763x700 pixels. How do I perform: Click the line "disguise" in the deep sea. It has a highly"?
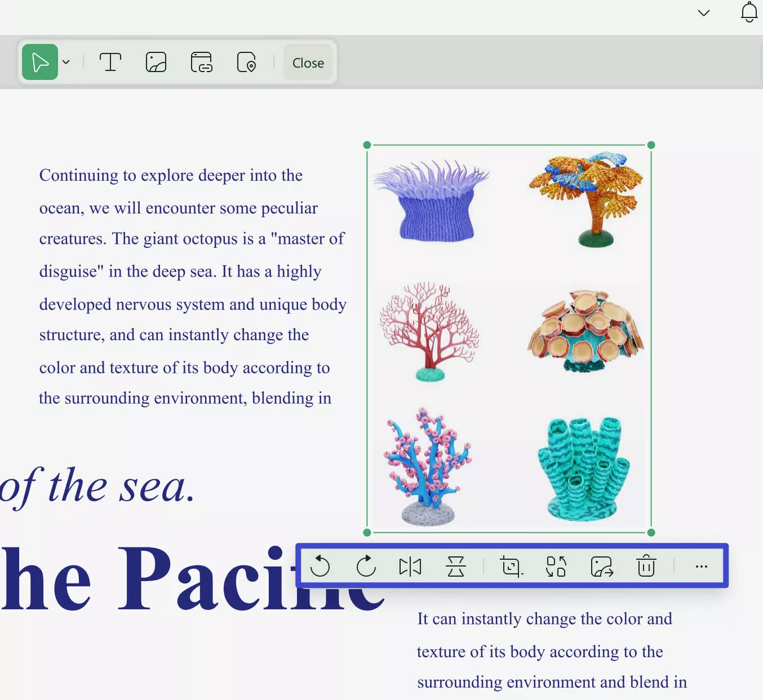tap(180, 271)
